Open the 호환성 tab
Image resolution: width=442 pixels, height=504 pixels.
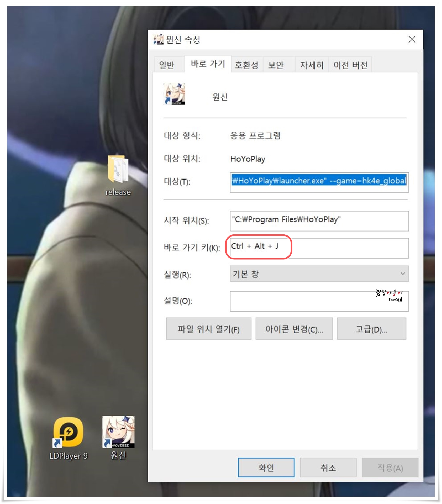click(x=246, y=65)
